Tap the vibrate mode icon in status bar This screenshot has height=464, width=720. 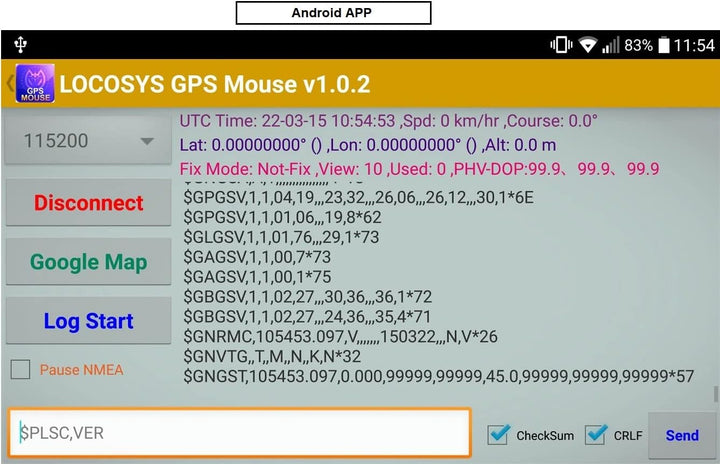tap(561, 45)
